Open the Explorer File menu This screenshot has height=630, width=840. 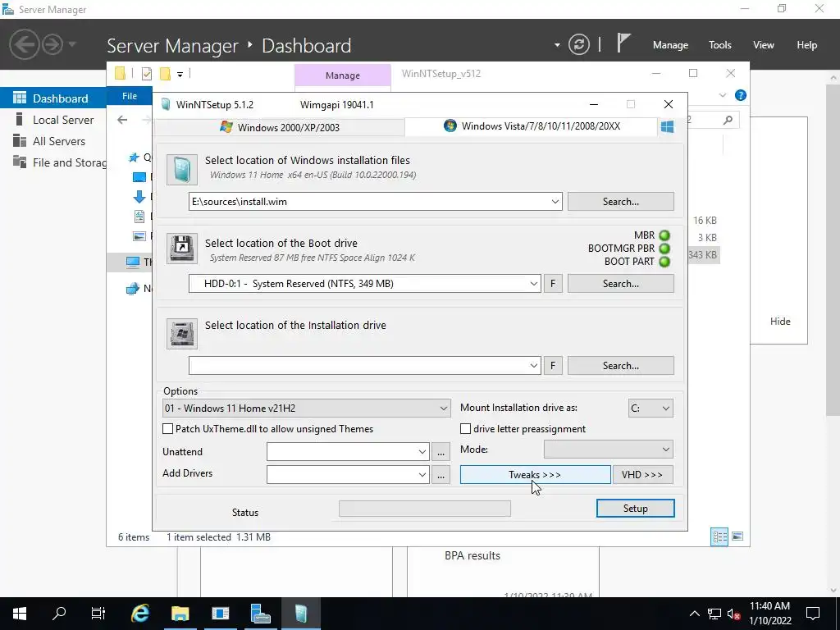pos(130,96)
